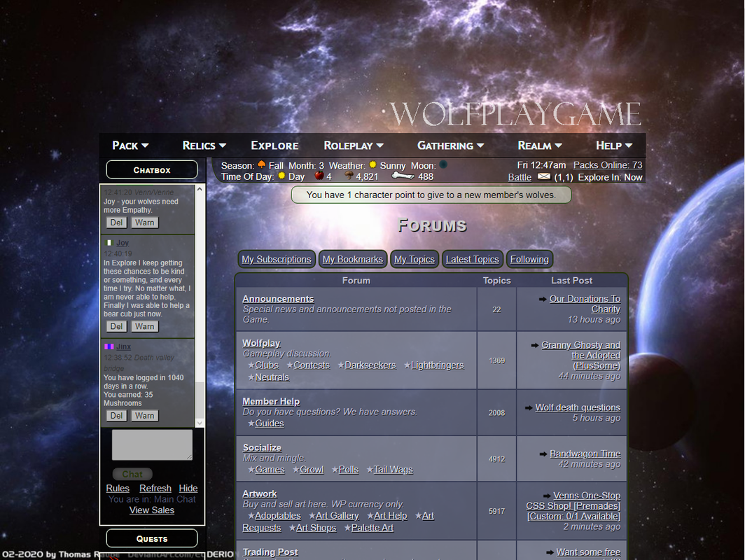Expand the Gathering dropdown menu
745x560 pixels.
coord(450,146)
